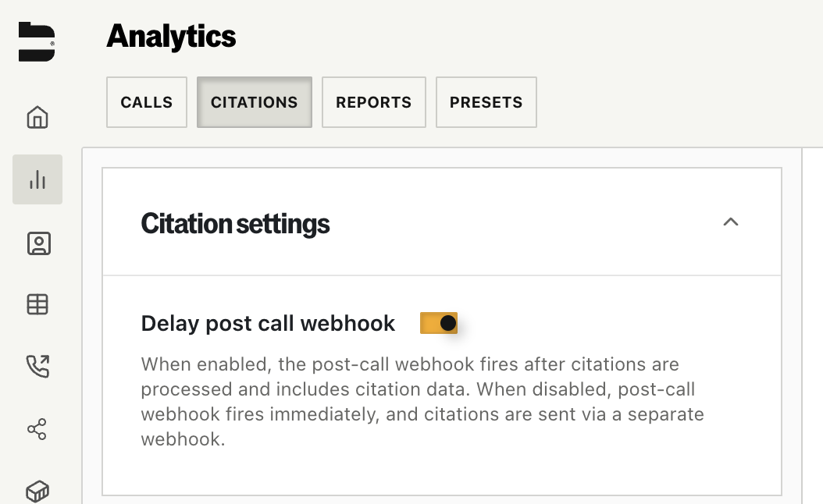Select the Analytics bar chart sidebar icon
The height and width of the screenshot is (504, 823).
coord(37,179)
